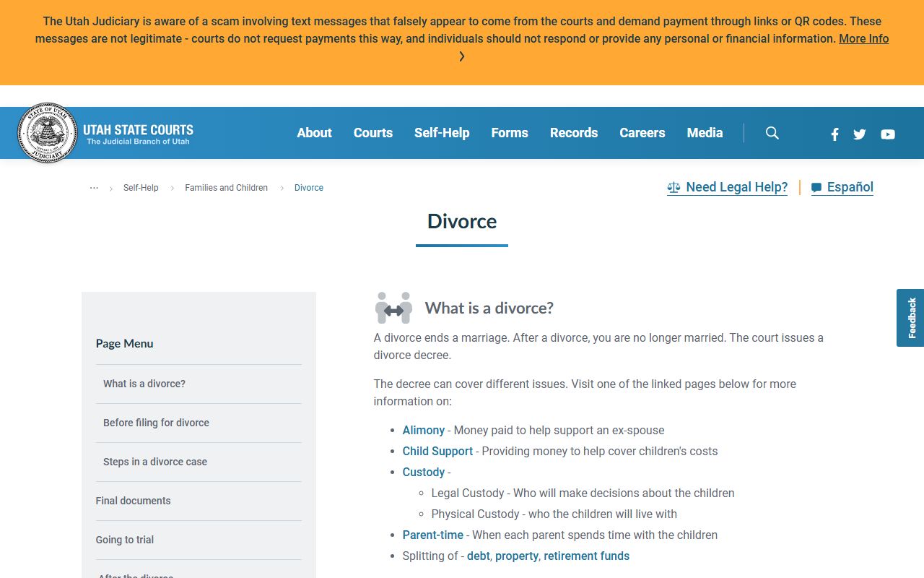This screenshot has width=924, height=578.
Task: Click the Divorce breadcrumb
Action: tap(309, 188)
